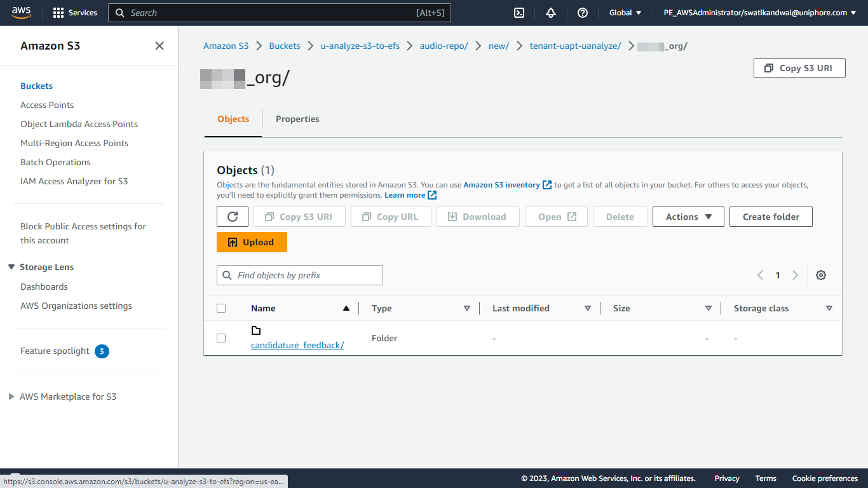Open Privacy link in footer
868x488 pixels.
(x=727, y=478)
